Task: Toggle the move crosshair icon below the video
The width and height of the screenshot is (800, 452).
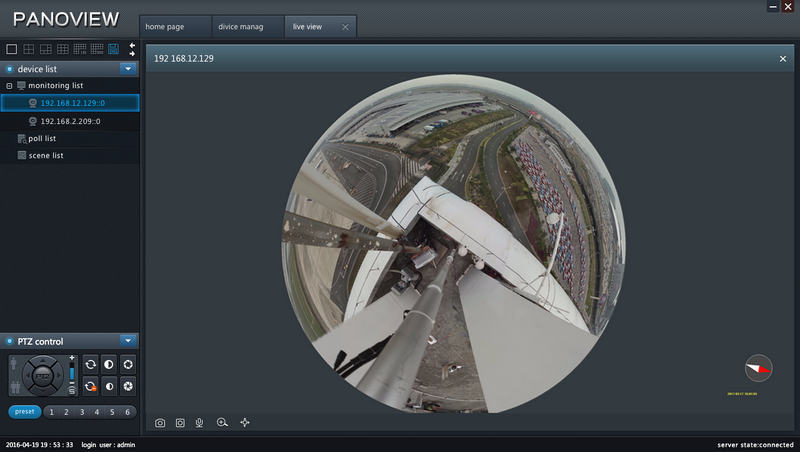Action: [x=245, y=423]
